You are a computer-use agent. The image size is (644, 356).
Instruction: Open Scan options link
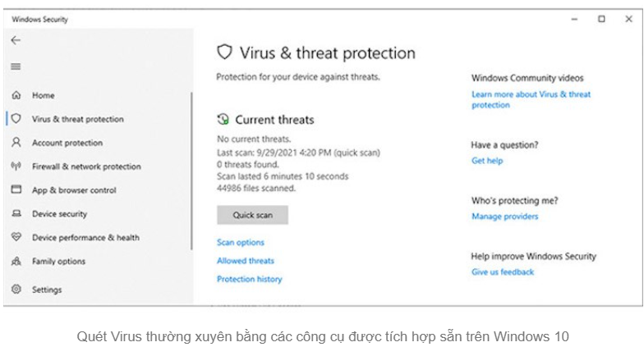pos(241,243)
